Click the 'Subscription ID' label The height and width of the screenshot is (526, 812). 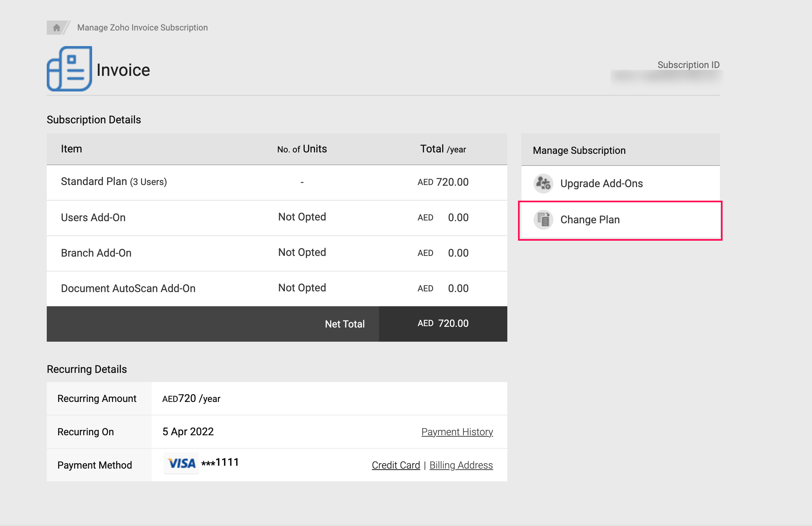pyautogui.click(x=688, y=65)
